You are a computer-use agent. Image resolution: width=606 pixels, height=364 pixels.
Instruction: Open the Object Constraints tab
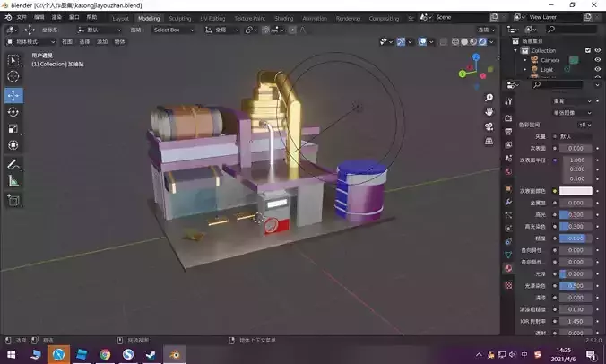click(508, 241)
